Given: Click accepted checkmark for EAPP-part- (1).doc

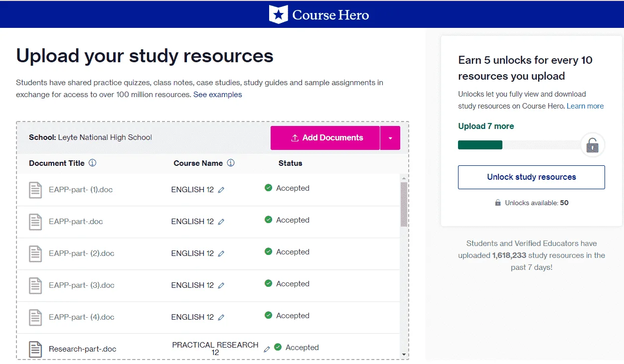Looking at the screenshot, I should pyautogui.click(x=268, y=188).
